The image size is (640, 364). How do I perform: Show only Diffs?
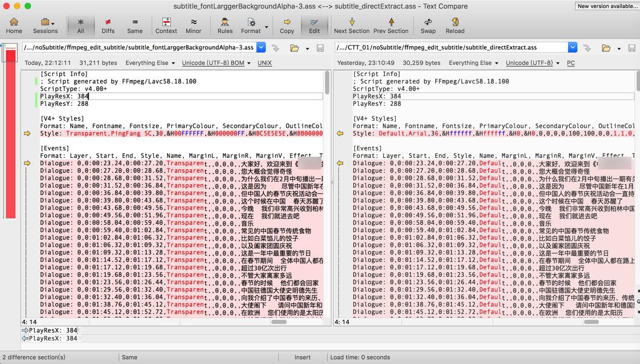coord(108,25)
